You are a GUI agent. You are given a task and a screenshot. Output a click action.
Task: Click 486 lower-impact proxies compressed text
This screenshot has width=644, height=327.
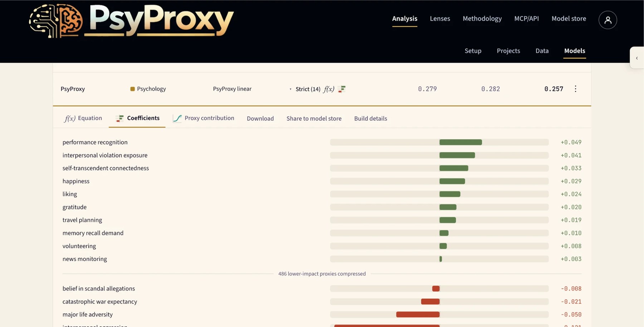pos(322,274)
